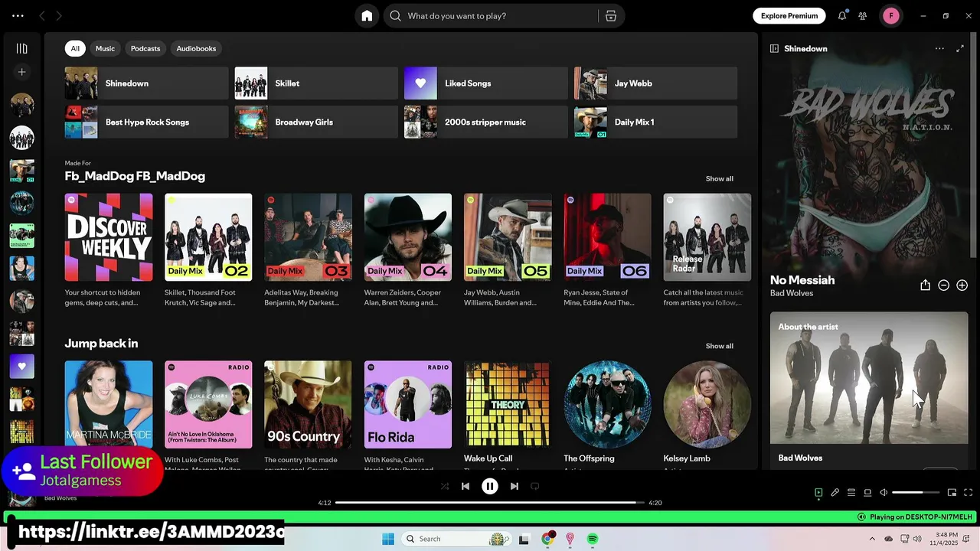Open the Jay Webb shortcut tile

click(656, 83)
